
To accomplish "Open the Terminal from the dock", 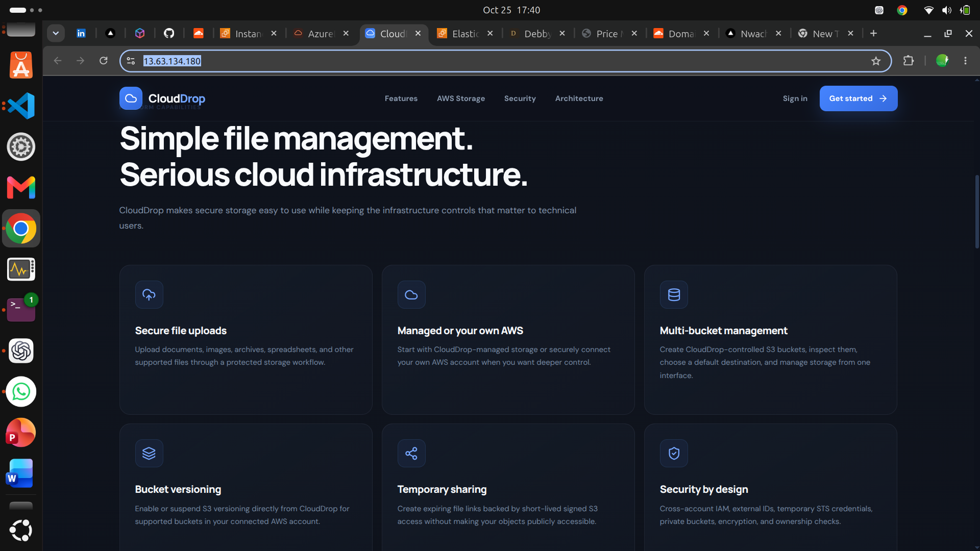I will pyautogui.click(x=21, y=310).
